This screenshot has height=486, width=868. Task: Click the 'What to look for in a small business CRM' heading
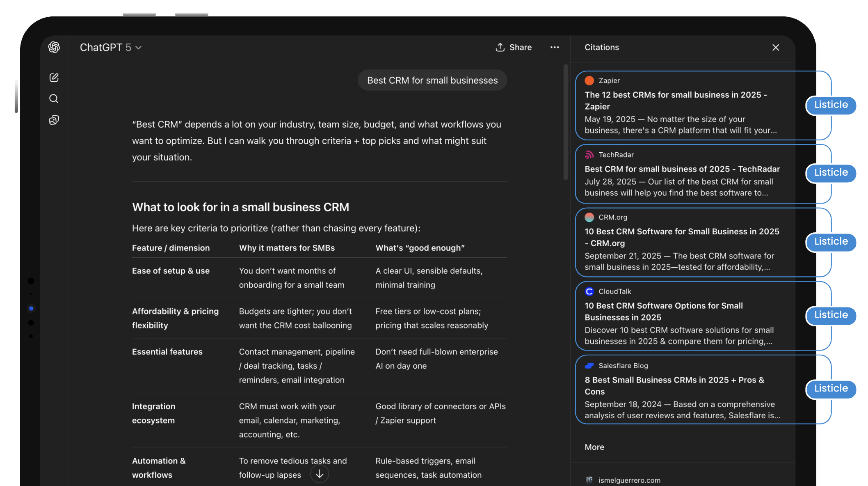(240, 207)
